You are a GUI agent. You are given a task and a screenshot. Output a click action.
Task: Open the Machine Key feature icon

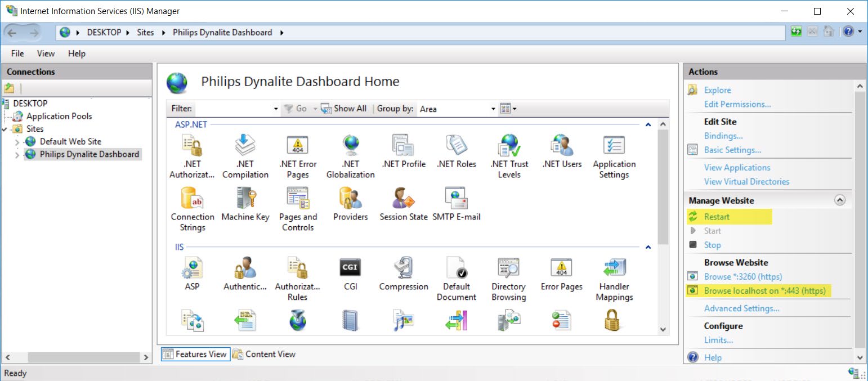click(x=245, y=199)
